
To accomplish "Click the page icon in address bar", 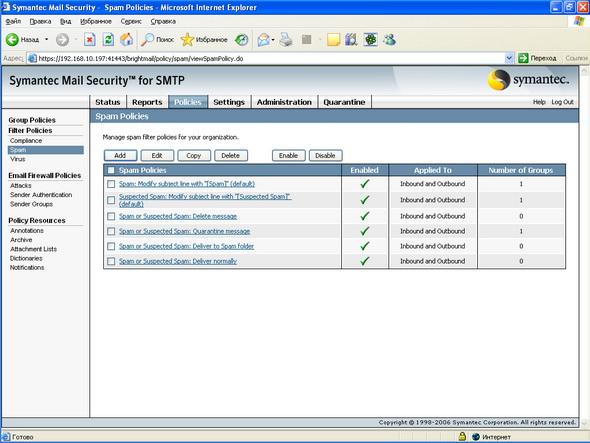I will (x=33, y=58).
